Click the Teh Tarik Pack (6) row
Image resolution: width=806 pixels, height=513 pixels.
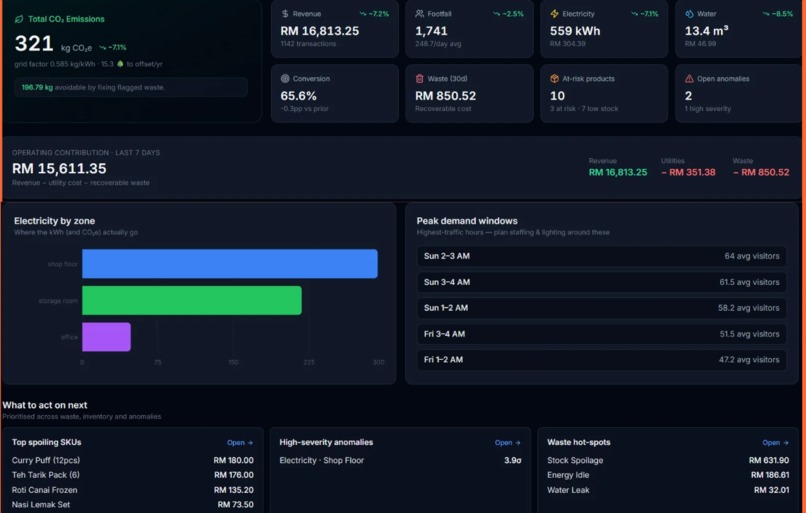click(133, 475)
